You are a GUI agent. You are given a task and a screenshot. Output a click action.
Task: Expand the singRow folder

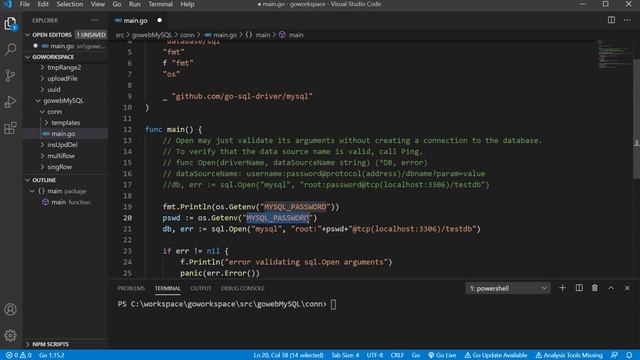coord(60,167)
